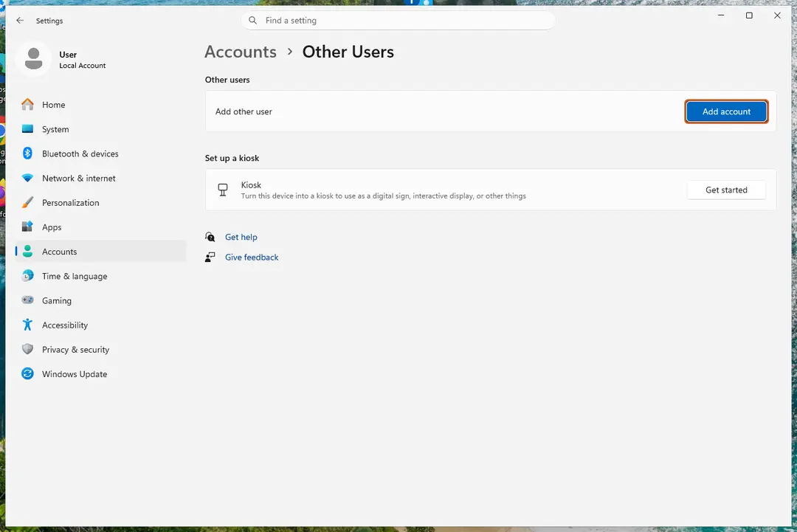Screen dimensions: 797x532
Task: Click the Accessibility figure icon
Action: click(27, 325)
